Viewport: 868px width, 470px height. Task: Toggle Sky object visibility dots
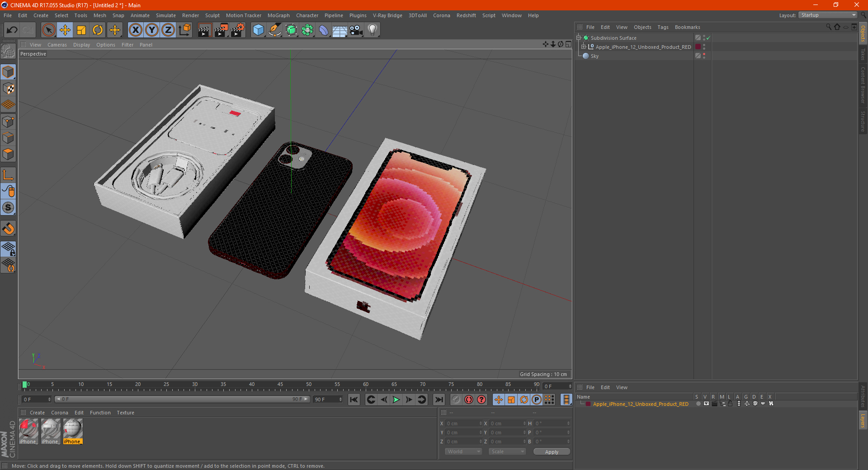click(704, 56)
